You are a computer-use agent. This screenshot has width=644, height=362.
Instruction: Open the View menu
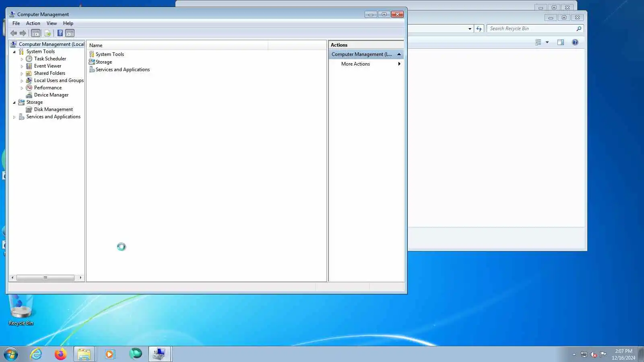click(52, 23)
